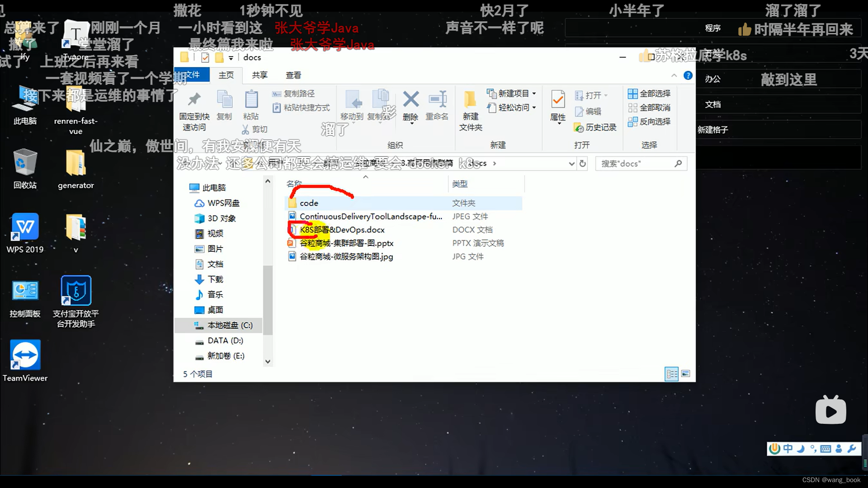Select the Music folder in navigation pane
The width and height of the screenshot is (868, 488).
point(209,295)
